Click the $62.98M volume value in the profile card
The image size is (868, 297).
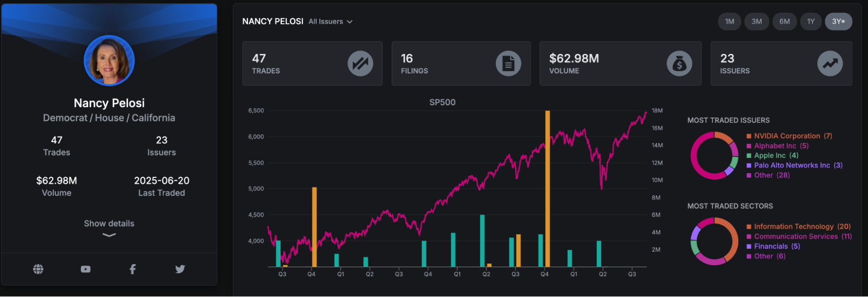[x=56, y=180]
